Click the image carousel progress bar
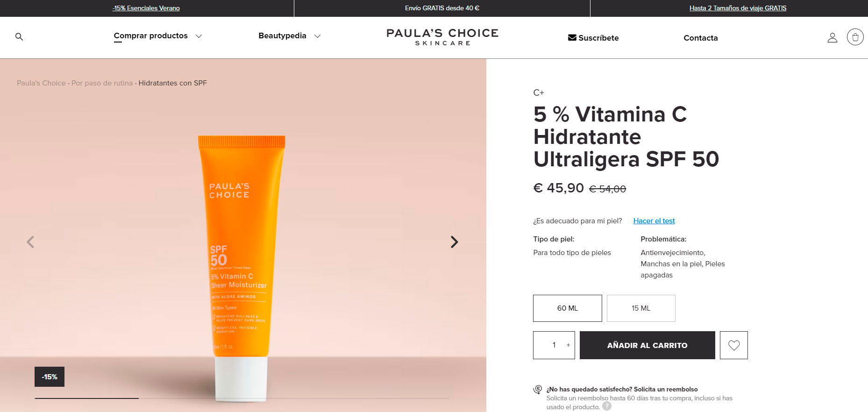This screenshot has height=412, width=868. pyautogui.click(x=242, y=398)
